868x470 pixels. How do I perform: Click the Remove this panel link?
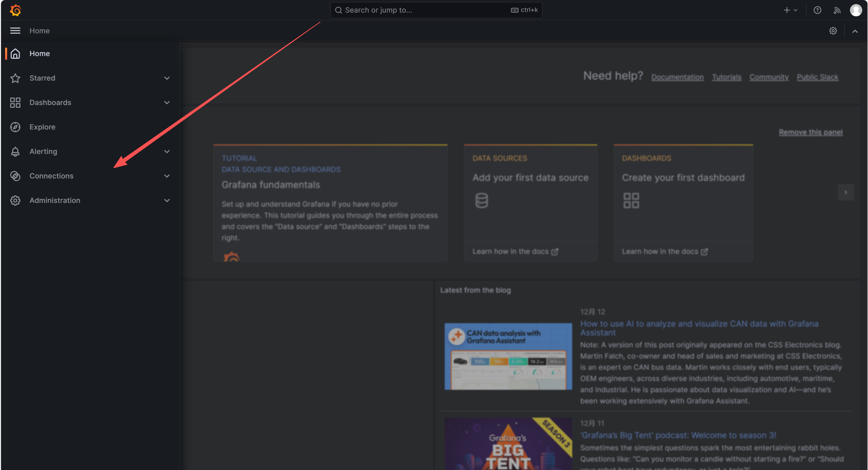(811, 132)
